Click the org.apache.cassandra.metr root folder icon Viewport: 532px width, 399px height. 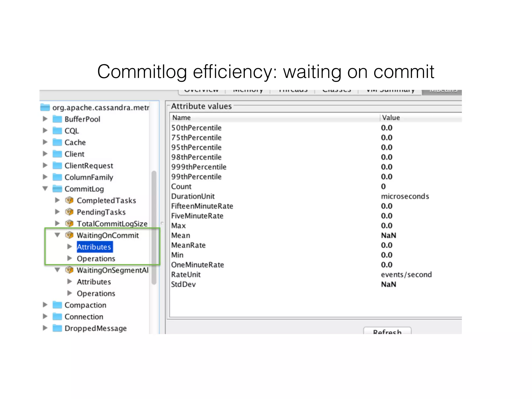click(x=45, y=107)
